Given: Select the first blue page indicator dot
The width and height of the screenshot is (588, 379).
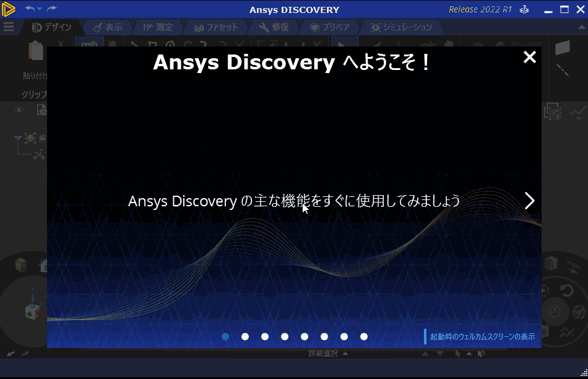Looking at the screenshot, I should click(225, 337).
